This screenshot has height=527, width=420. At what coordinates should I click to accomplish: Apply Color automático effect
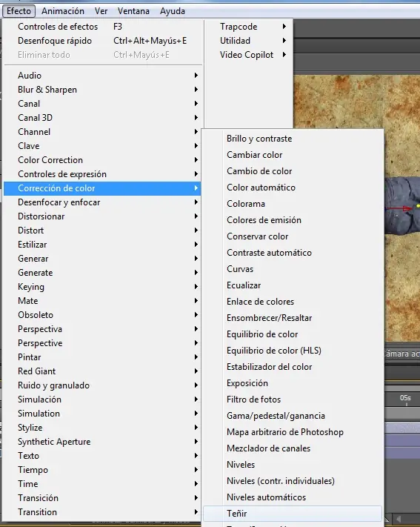pos(293,188)
